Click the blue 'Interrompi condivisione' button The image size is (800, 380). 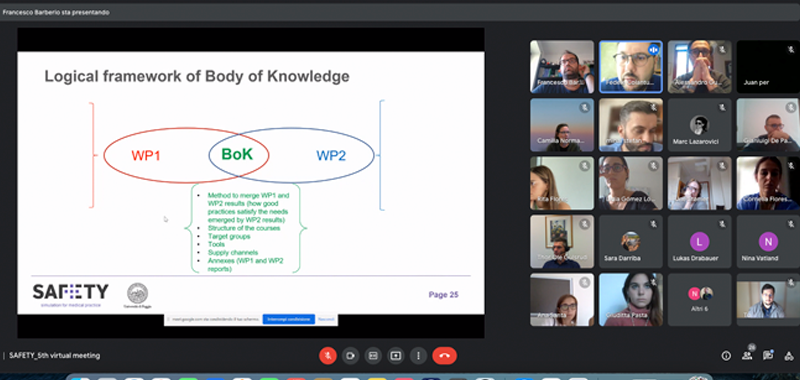tap(289, 319)
